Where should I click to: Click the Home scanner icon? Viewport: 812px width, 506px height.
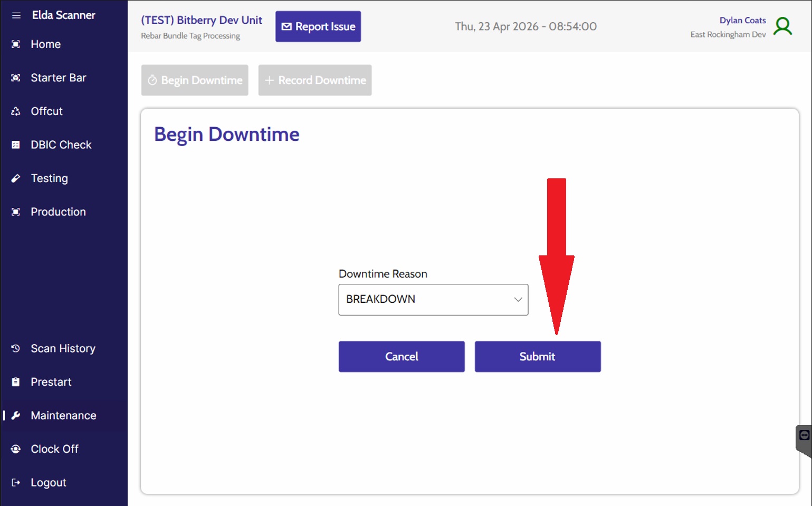(x=16, y=44)
